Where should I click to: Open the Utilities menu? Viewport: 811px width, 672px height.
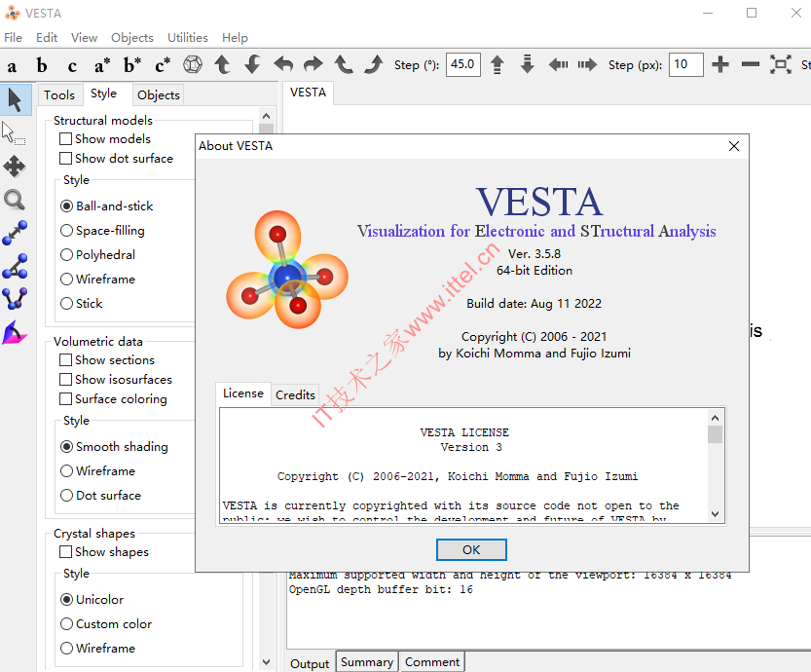pos(187,38)
